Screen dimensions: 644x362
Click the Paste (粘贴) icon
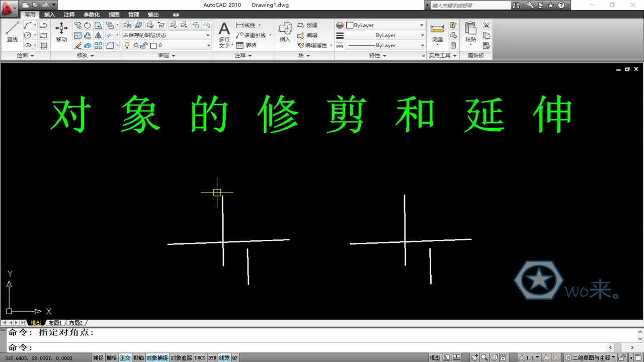470,32
